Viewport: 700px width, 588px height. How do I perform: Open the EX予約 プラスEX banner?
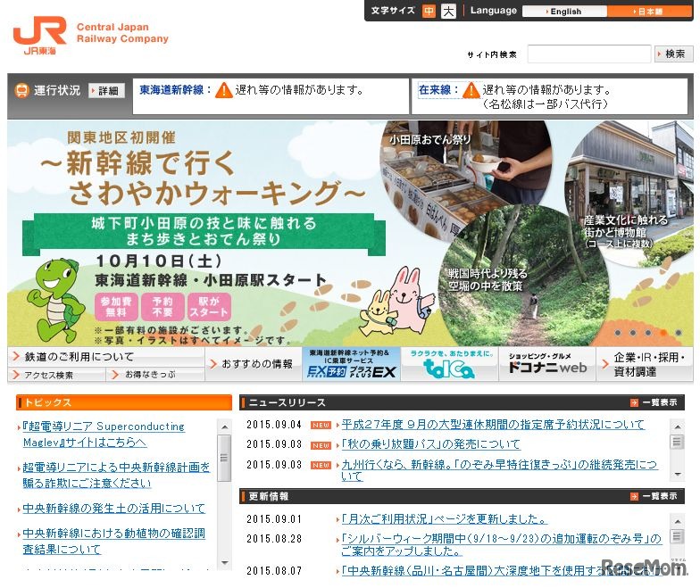352,364
